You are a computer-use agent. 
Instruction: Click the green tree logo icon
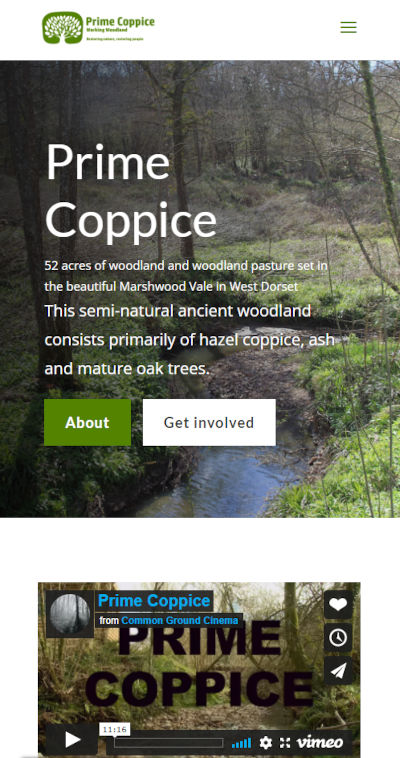pos(63,28)
